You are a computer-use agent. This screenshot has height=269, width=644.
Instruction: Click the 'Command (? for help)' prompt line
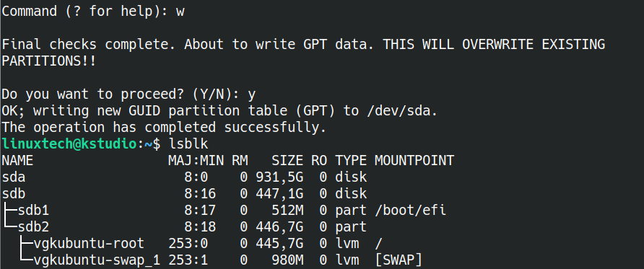tap(93, 11)
